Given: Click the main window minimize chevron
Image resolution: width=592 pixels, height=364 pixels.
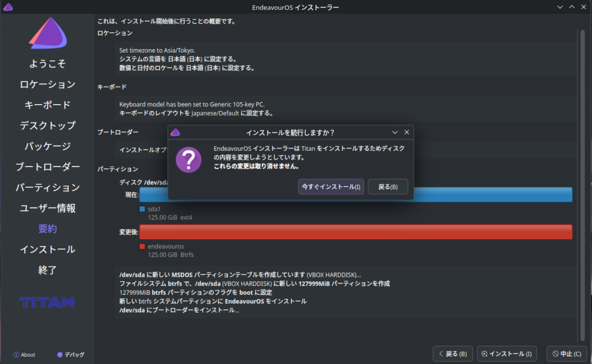Looking at the screenshot, I should (x=560, y=7).
